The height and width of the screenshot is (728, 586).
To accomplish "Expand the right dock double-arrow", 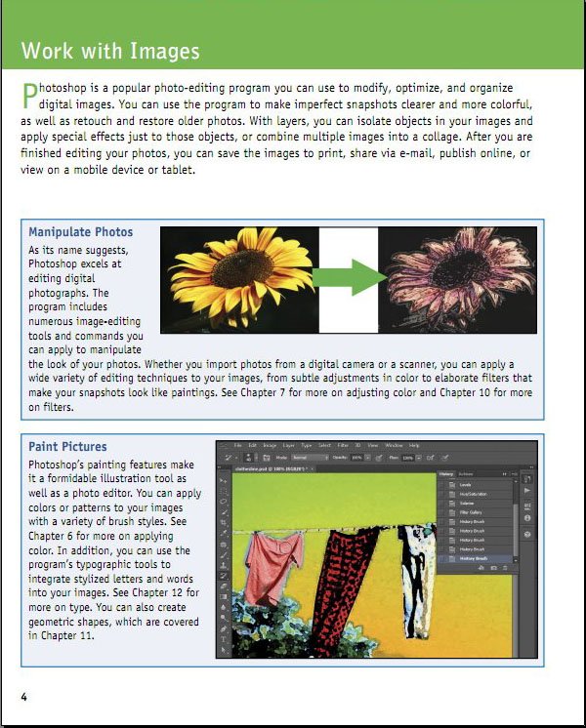I will click(x=531, y=467).
